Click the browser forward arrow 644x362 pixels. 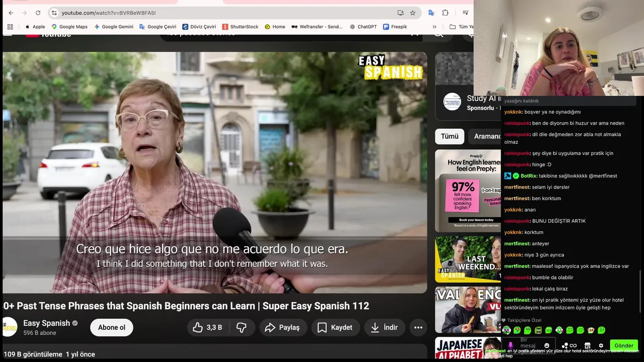click(x=24, y=13)
